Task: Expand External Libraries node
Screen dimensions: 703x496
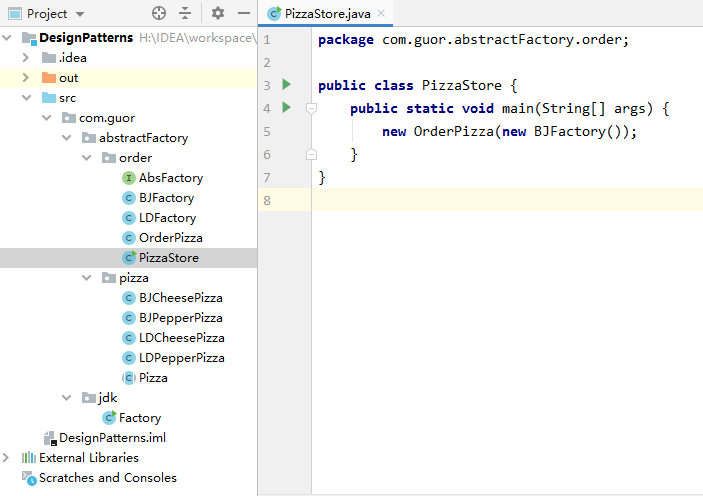Action: 6,457
